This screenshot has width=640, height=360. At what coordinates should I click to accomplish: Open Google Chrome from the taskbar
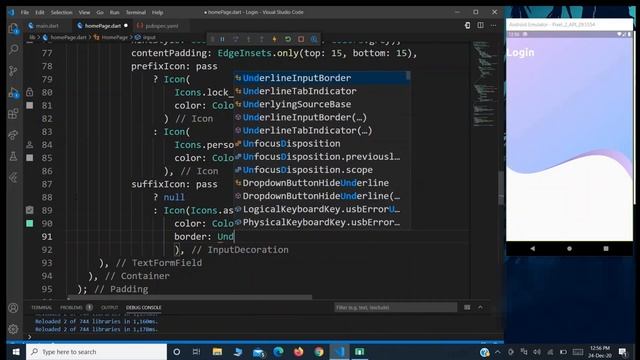tap(319, 351)
